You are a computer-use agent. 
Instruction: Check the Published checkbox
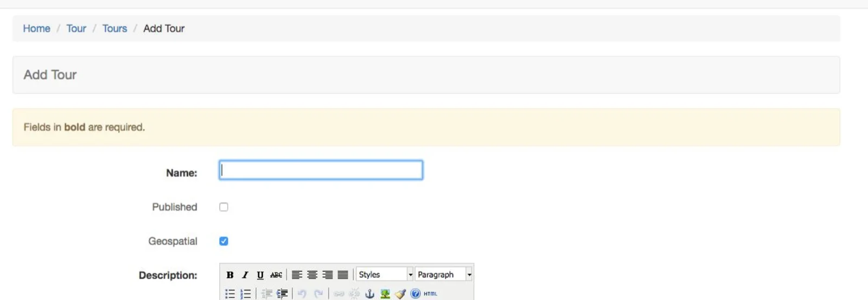point(224,207)
